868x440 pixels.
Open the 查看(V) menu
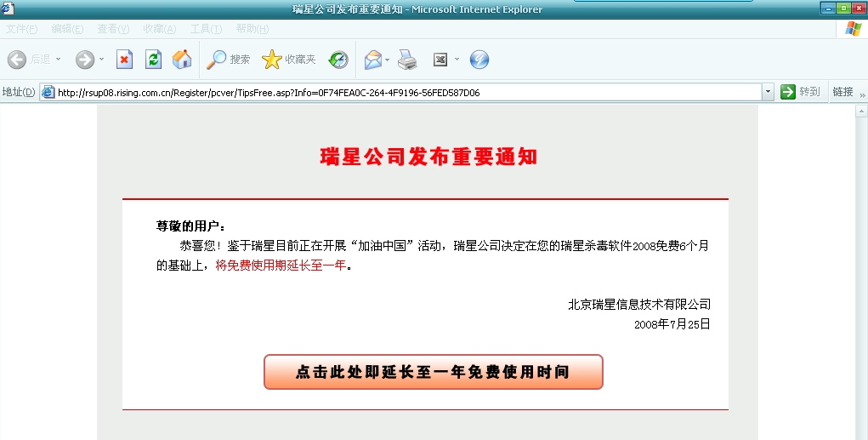[x=113, y=29]
